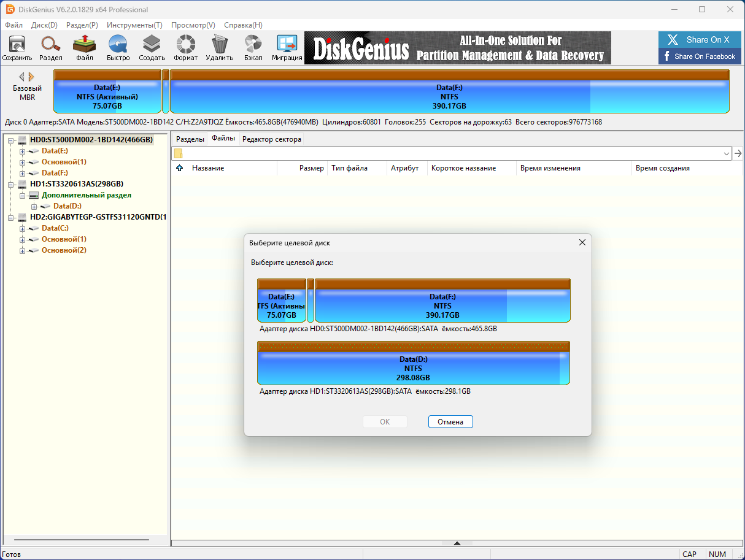Expand the Data(D:) tree node
Viewport: 745px width, 560px height.
point(34,206)
